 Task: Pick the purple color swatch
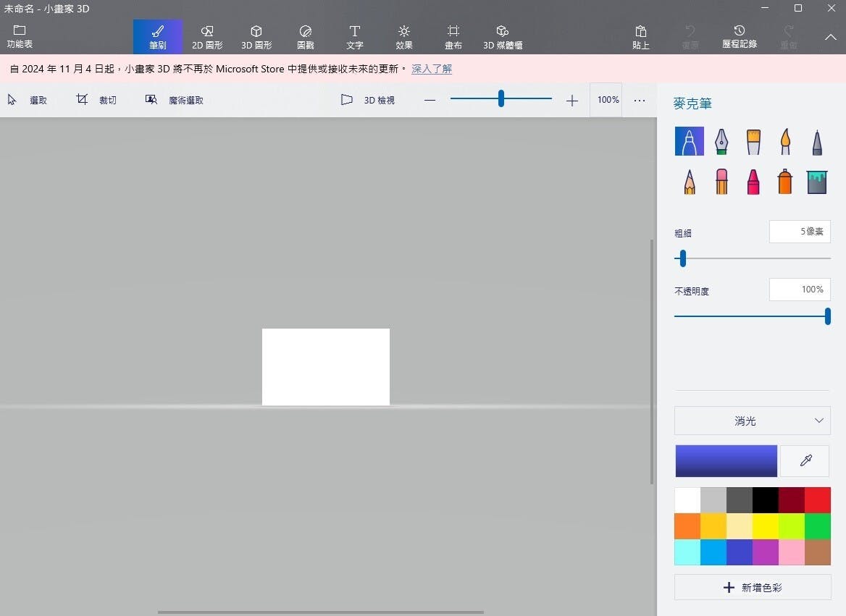[766, 552]
